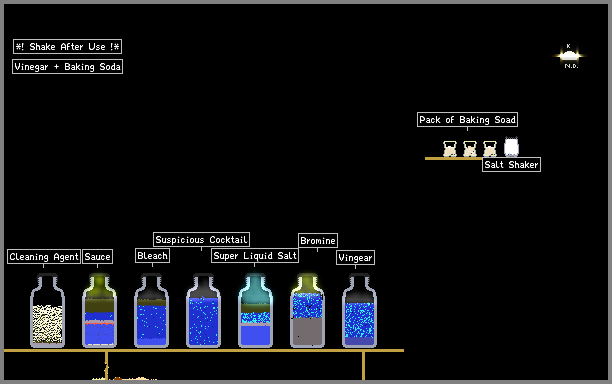Select the Super Liquid Salt bottle

(x=255, y=310)
